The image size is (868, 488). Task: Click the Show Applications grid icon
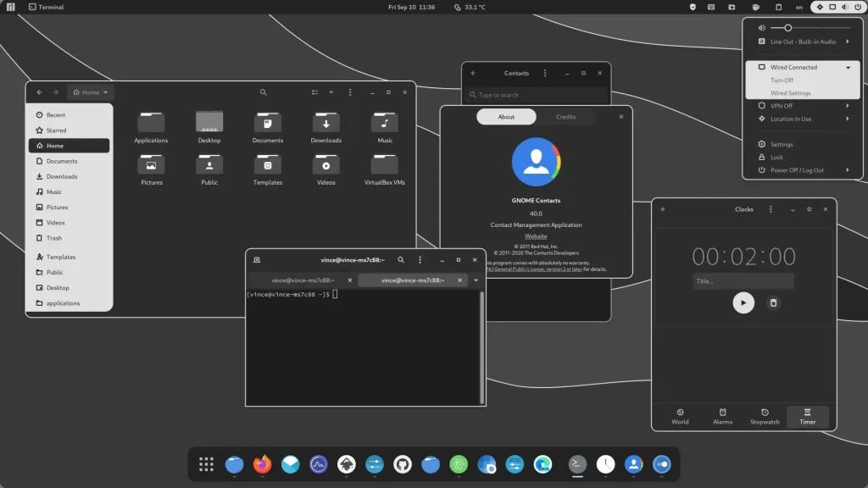[x=204, y=464]
